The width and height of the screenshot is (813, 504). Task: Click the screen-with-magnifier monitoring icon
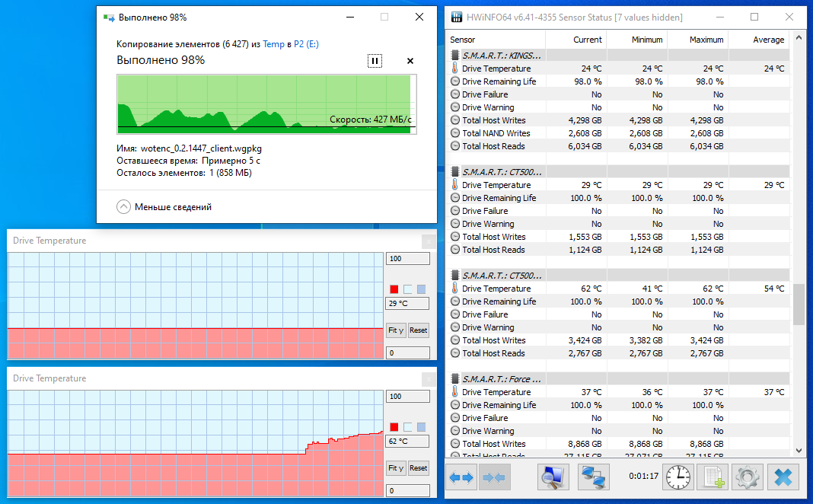[x=552, y=477]
